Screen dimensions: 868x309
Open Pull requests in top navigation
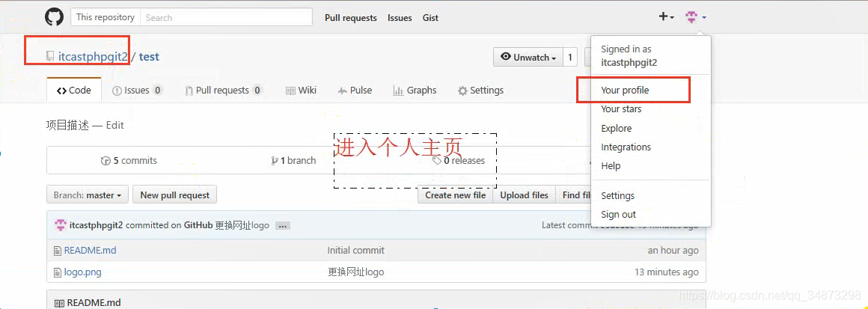(351, 18)
